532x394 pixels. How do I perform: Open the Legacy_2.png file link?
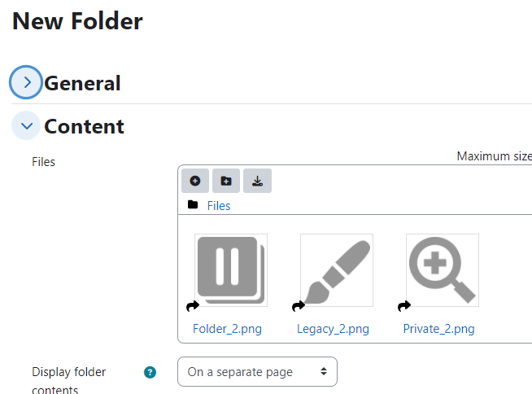point(333,329)
